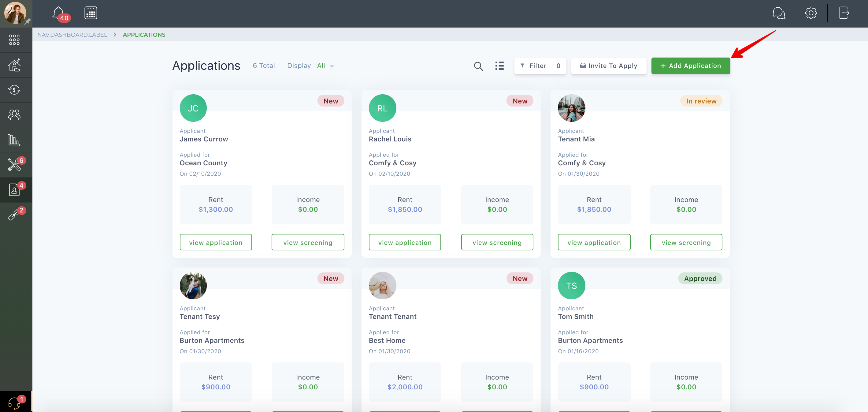Click the Approved status badge
The height and width of the screenshot is (412, 868).
(x=700, y=279)
